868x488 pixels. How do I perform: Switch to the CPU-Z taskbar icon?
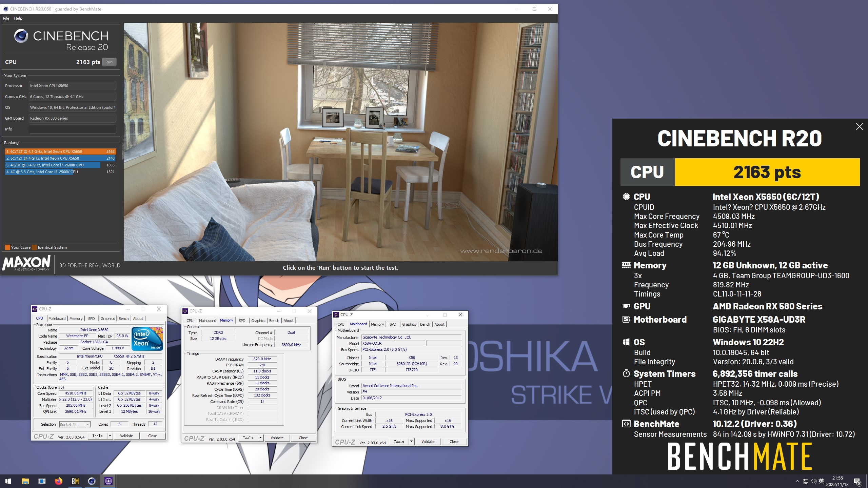tap(108, 481)
